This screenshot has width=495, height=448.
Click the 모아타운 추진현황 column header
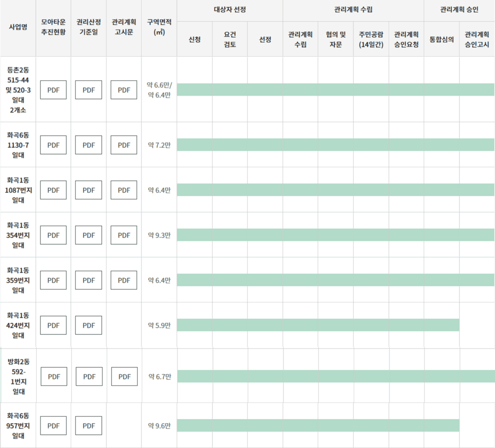[53, 27]
